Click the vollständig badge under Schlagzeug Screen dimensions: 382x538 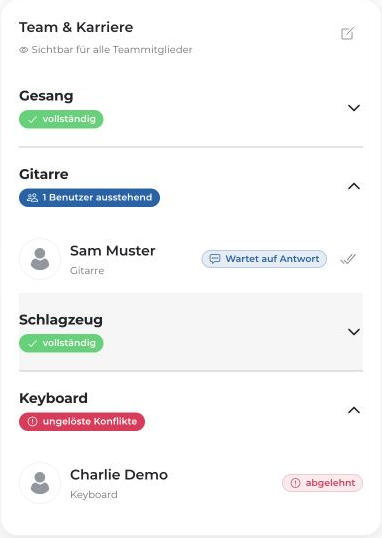[x=61, y=343]
